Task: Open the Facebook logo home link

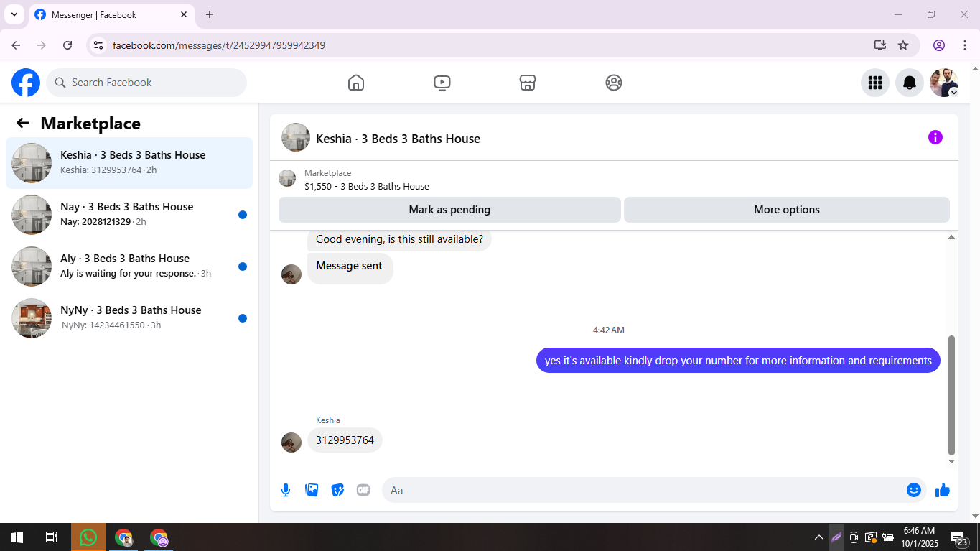Action: [x=26, y=83]
